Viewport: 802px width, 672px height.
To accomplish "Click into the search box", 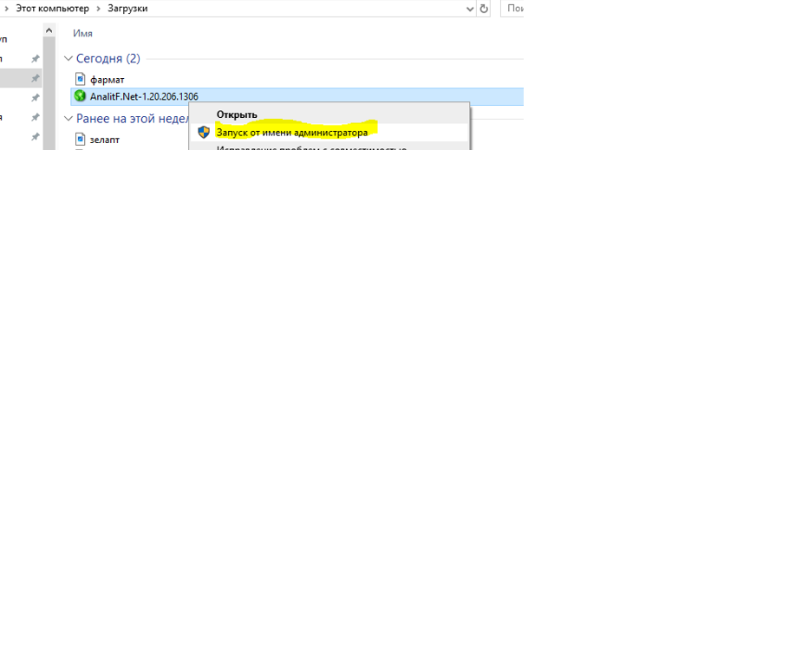I will [x=513, y=9].
